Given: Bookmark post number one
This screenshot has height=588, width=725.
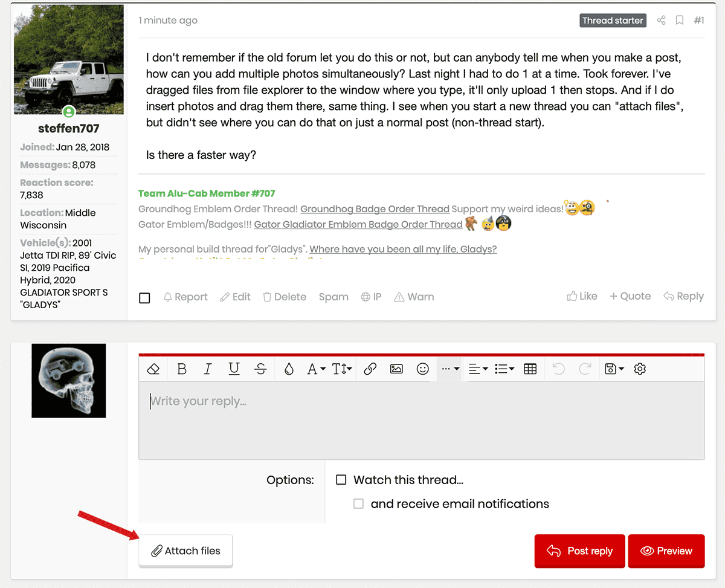Looking at the screenshot, I should pyautogui.click(x=680, y=21).
